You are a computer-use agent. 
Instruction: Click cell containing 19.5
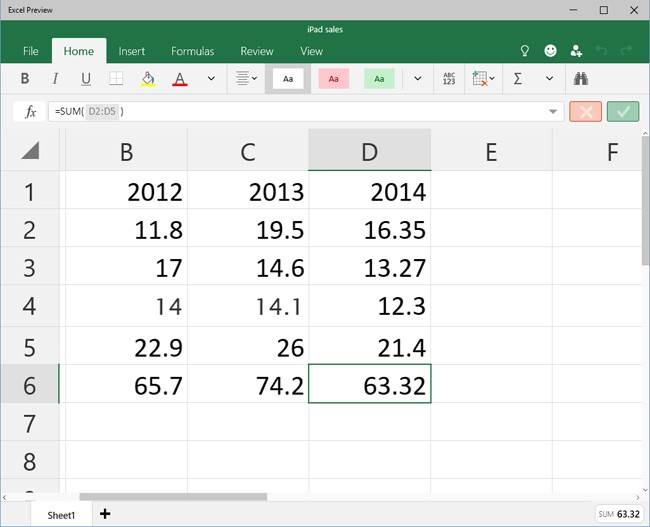(248, 228)
